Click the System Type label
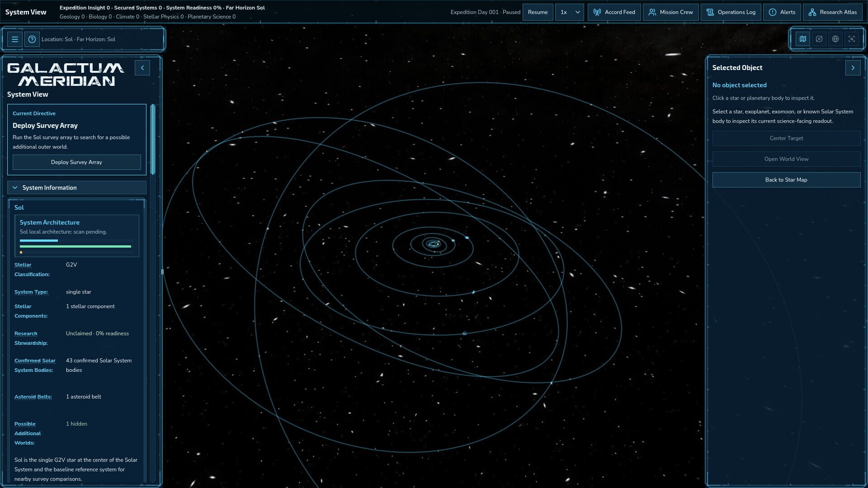Viewport: 868px width, 488px height. pos(31,292)
